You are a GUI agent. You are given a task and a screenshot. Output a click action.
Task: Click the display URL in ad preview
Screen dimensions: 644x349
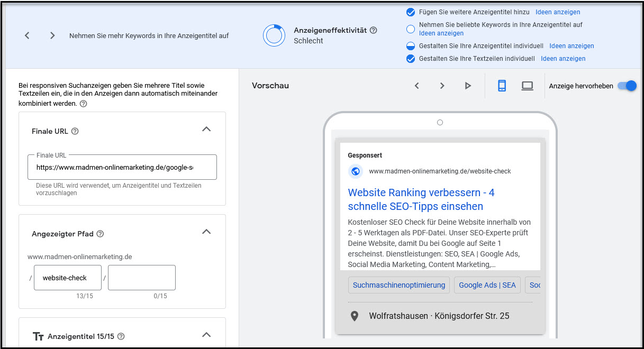[440, 171]
